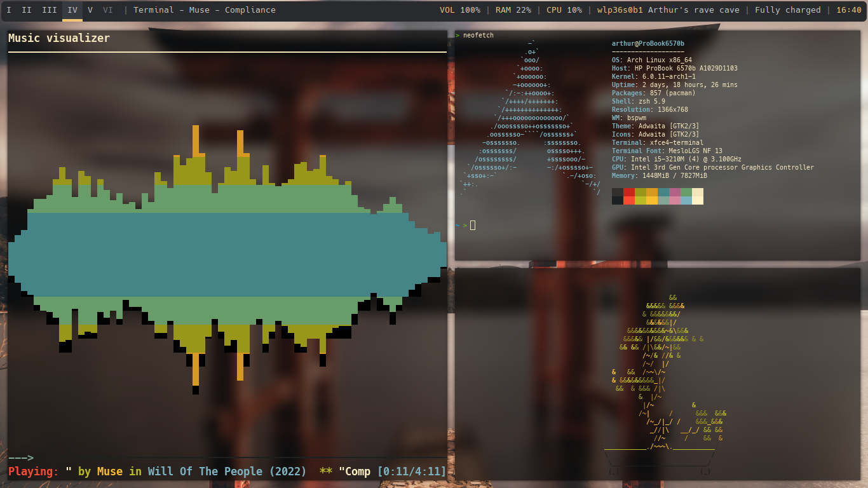This screenshot has width=868, height=488.
Task: Click the Terminal: xfce4-terminal line
Action: 658,142
